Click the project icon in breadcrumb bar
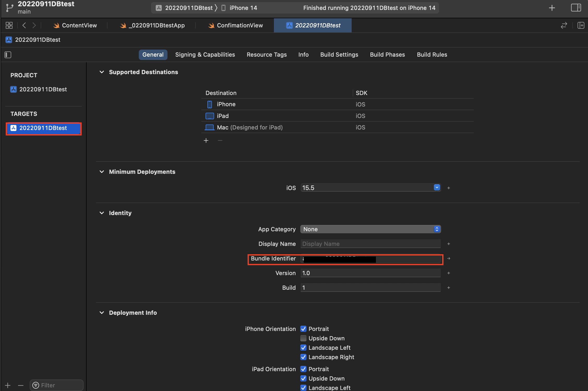588x391 pixels. click(9, 40)
